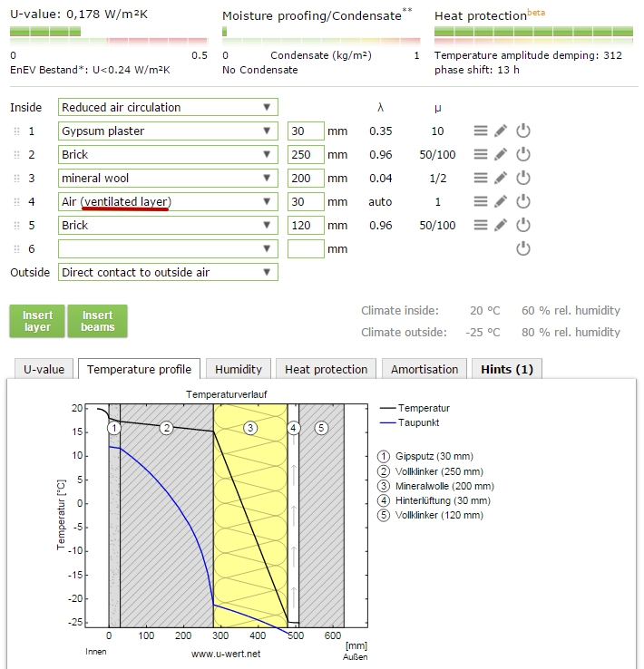Screen dimensions: 644x669
Task: Click the 'Taupunkt' legend entry in chart
Action: coord(410,422)
